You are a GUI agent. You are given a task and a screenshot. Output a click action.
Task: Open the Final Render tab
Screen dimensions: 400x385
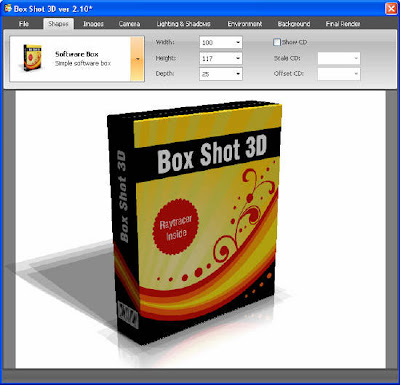pyautogui.click(x=343, y=24)
